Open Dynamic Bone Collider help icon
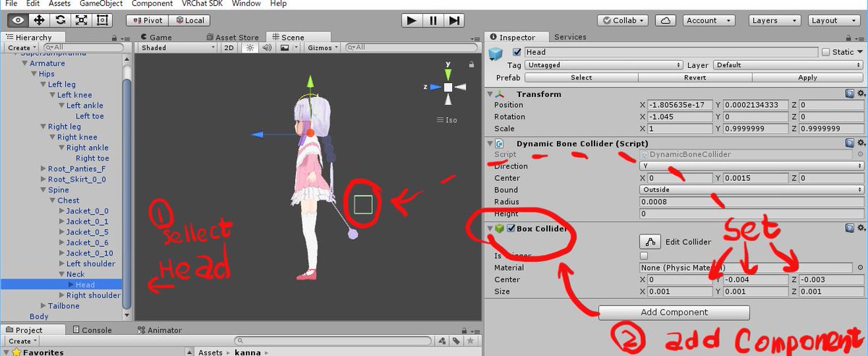 (x=850, y=143)
